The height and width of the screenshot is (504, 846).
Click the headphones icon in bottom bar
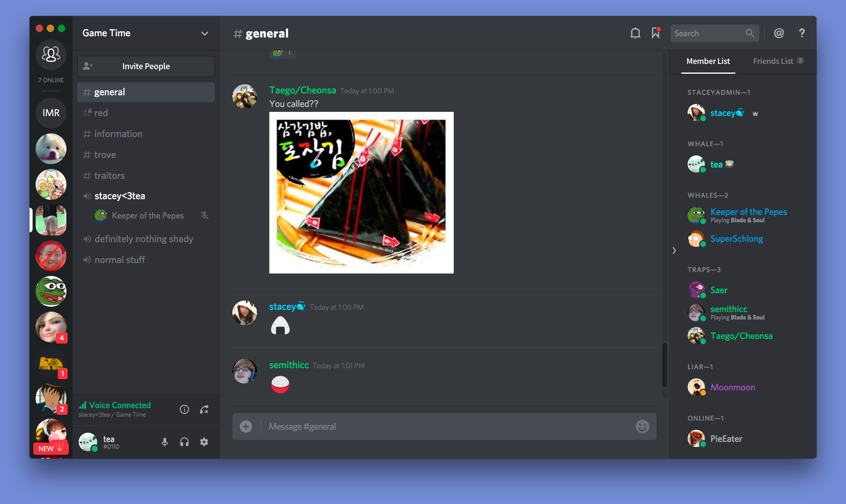pyautogui.click(x=184, y=442)
